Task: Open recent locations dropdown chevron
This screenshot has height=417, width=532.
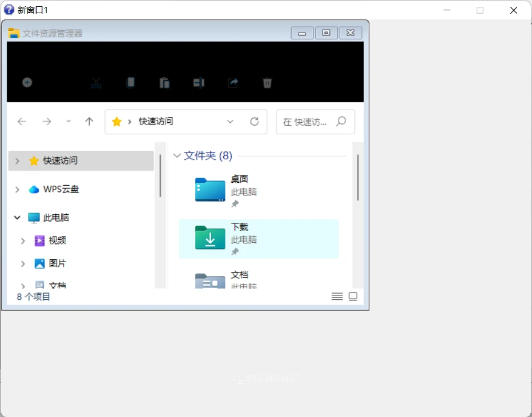Action: pos(68,121)
